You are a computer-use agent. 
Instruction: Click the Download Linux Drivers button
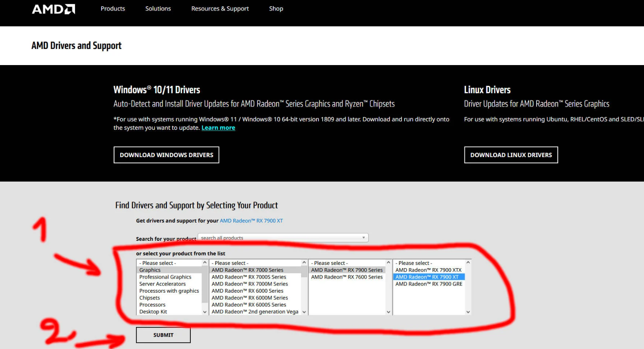511,155
